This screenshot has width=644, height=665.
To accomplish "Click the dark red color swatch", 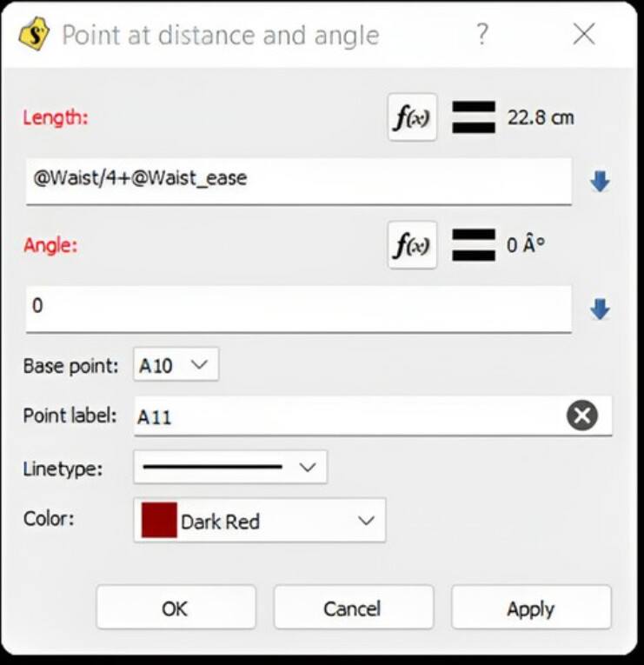I will tap(159, 521).
